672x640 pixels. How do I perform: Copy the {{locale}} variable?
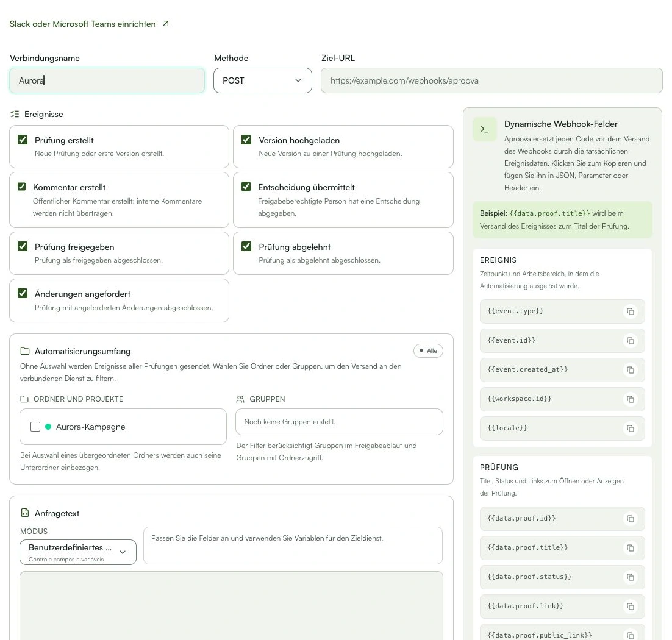click(x=630, y=428)
